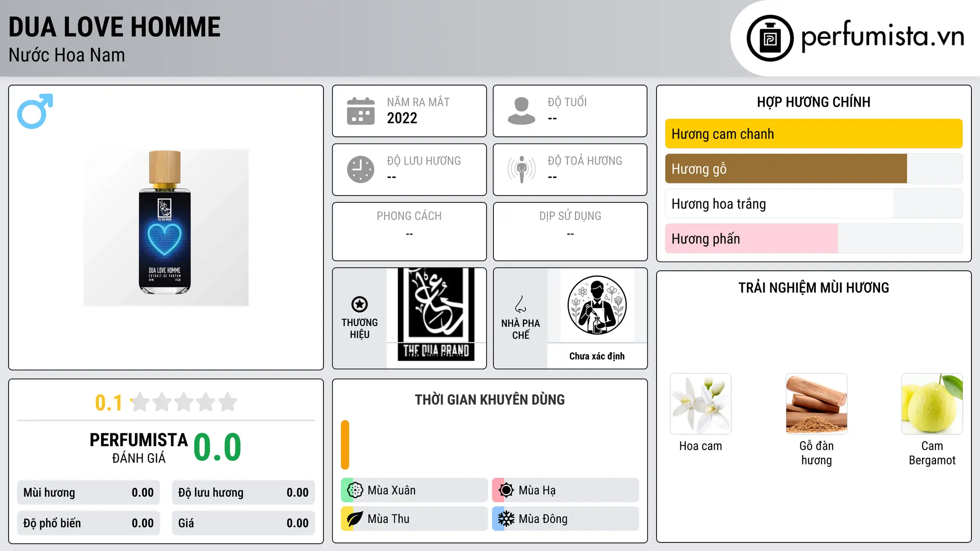Click the blue male gender symbol icon

[x=35, y=111]
